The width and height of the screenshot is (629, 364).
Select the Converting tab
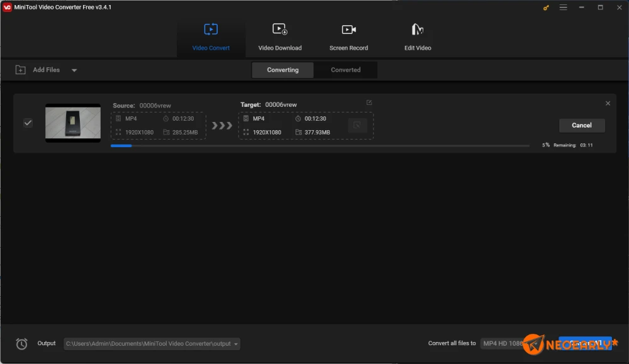pos(283,70)
